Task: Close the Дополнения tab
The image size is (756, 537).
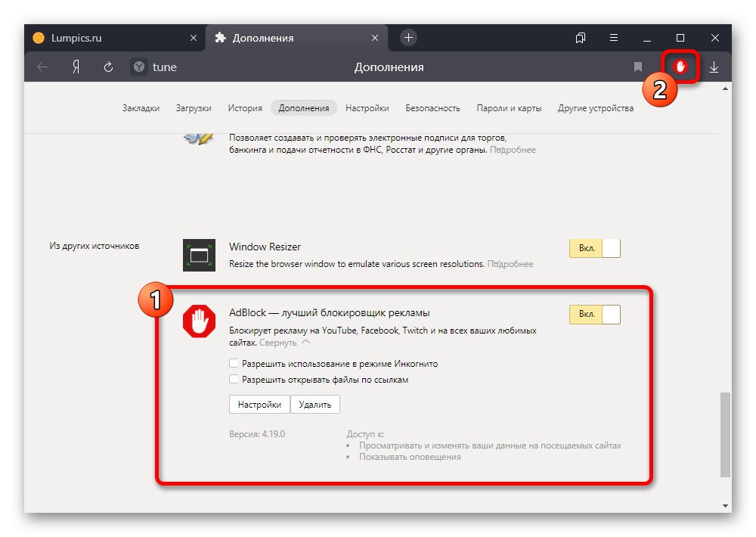Action: (x=375, y=38)
